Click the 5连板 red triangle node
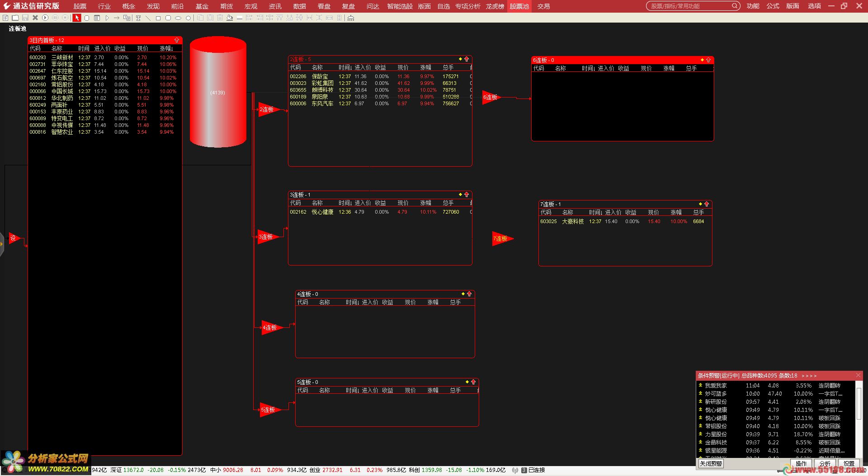The image size is (868, 476). click(269, 410)
